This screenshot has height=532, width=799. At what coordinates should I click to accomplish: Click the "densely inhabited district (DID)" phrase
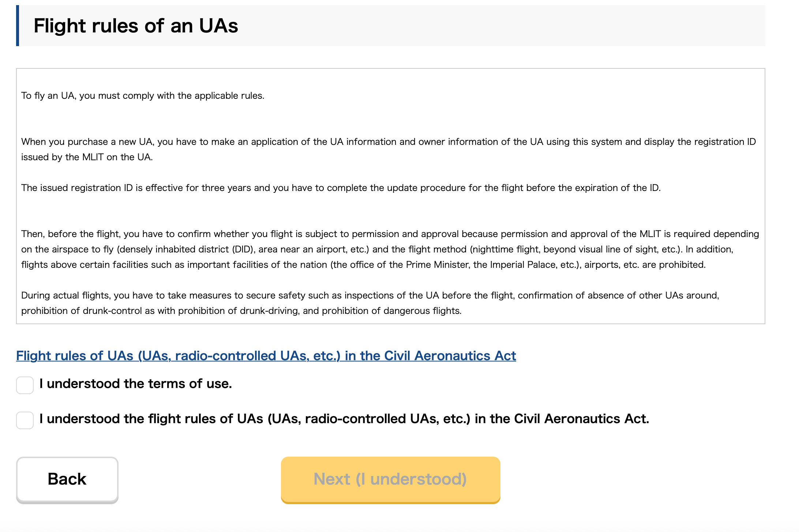pos(186,250)
